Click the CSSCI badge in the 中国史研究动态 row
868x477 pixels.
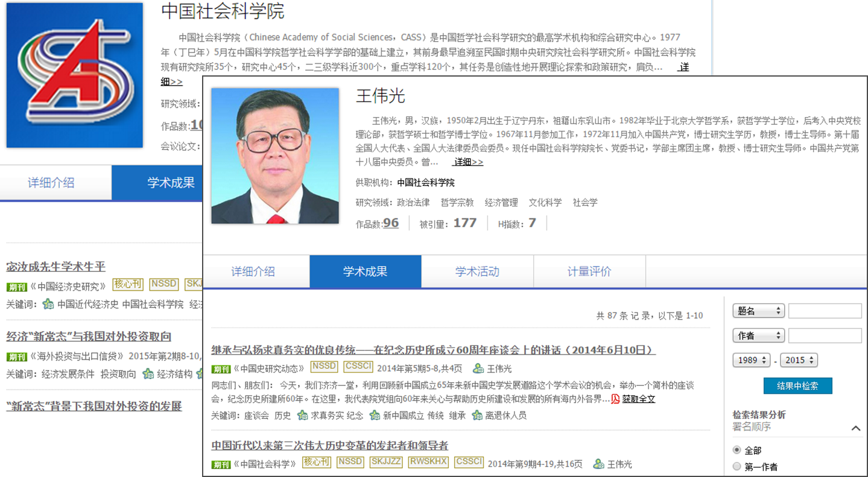point(358,366)
